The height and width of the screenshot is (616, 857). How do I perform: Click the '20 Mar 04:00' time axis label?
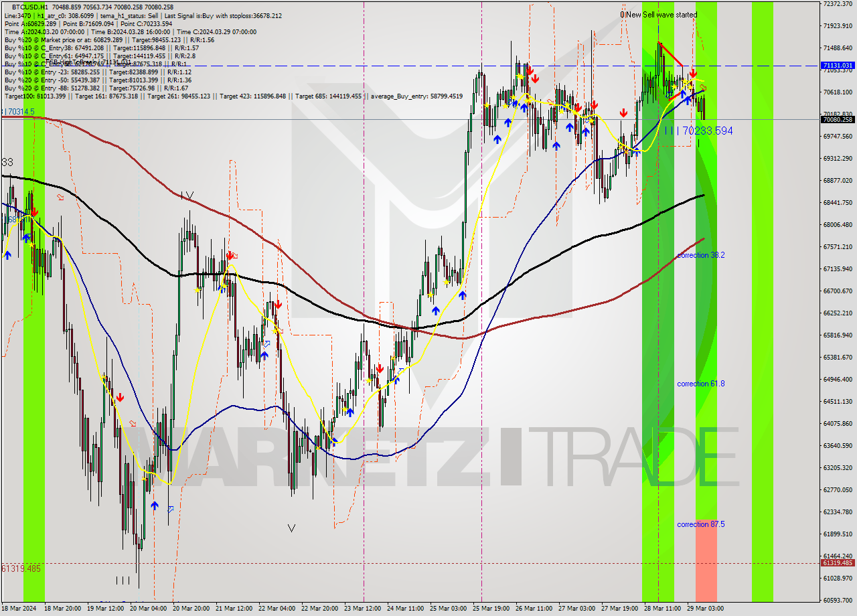(149, 609)
